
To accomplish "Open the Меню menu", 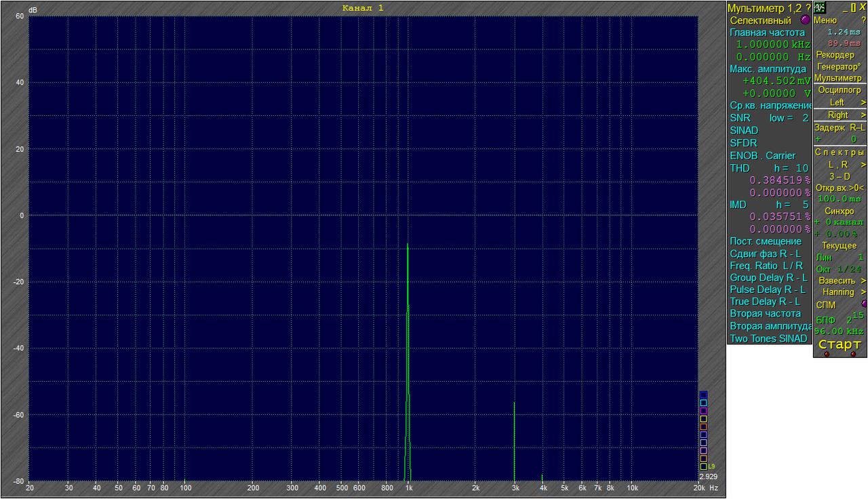I will [x=825, y=20].
